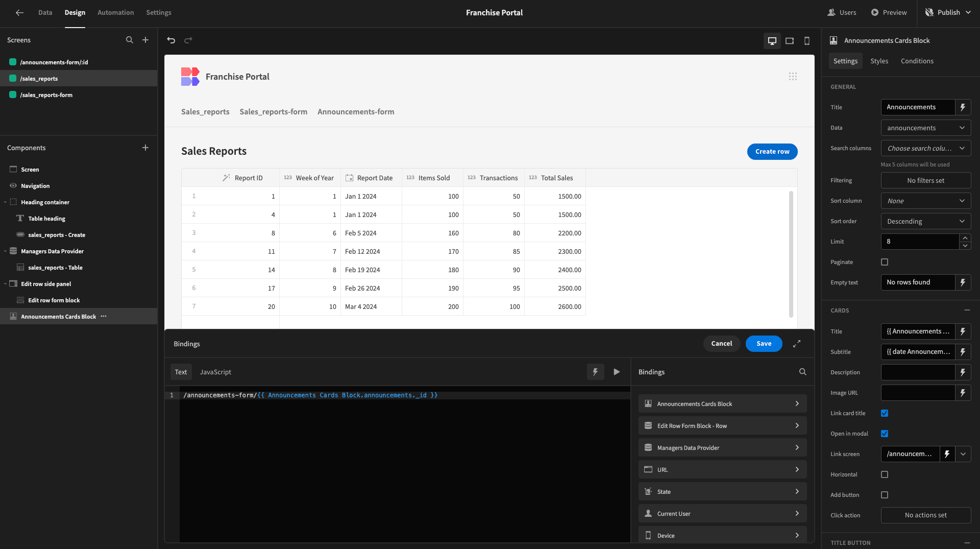Image resolution: width=980 pixels, height=549 pixels.
Task: Switch to the Automation tab
Action: (x=116, y=13)
